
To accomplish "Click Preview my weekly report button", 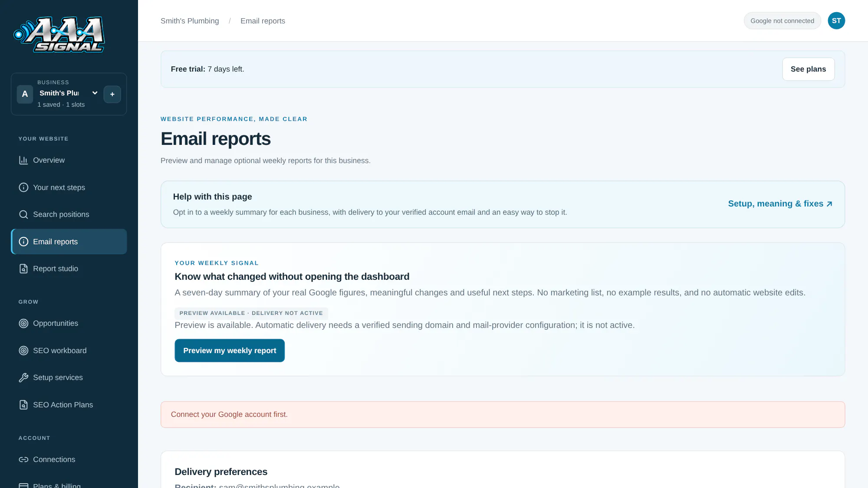I will click(x=230, y=350).
